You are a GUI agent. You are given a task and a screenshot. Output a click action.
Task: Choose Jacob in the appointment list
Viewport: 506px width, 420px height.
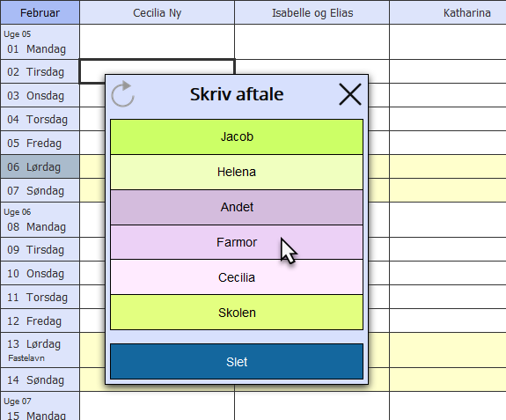[237, 136]
